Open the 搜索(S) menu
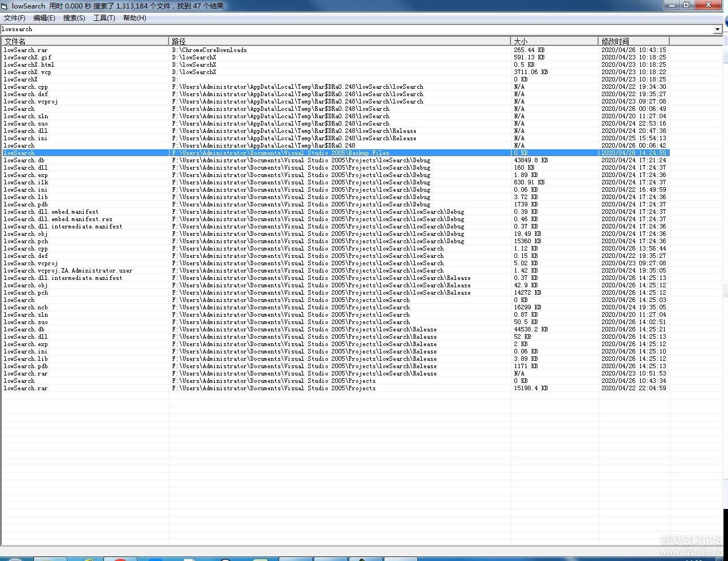The image size is (728, 561). (x=74, y=18)
